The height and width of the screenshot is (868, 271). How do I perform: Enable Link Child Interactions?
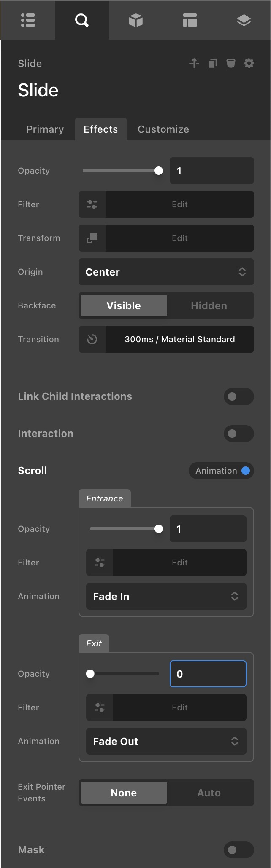pyautogui.click(x=238, y=396)
